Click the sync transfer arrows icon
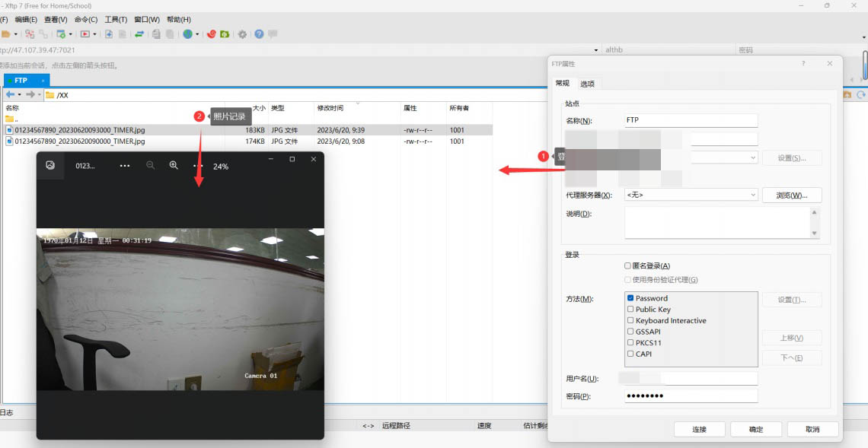 [x=139, y=34]
